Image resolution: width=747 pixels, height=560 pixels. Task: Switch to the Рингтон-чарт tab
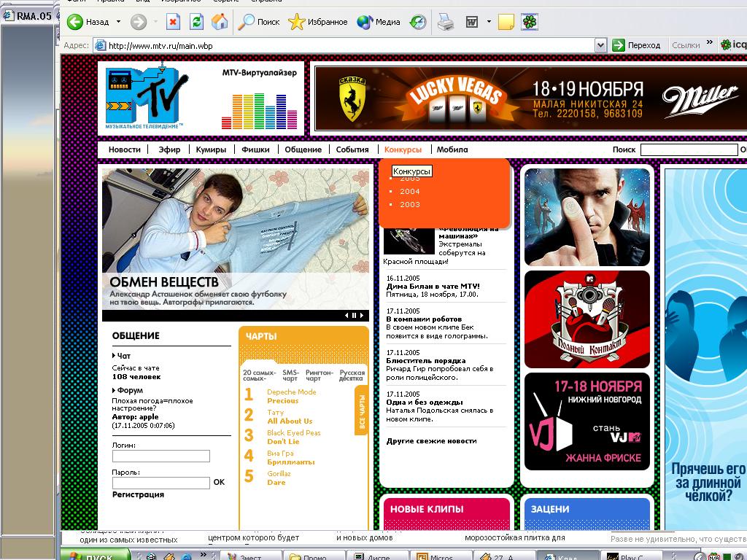click(x=320, y=376)
